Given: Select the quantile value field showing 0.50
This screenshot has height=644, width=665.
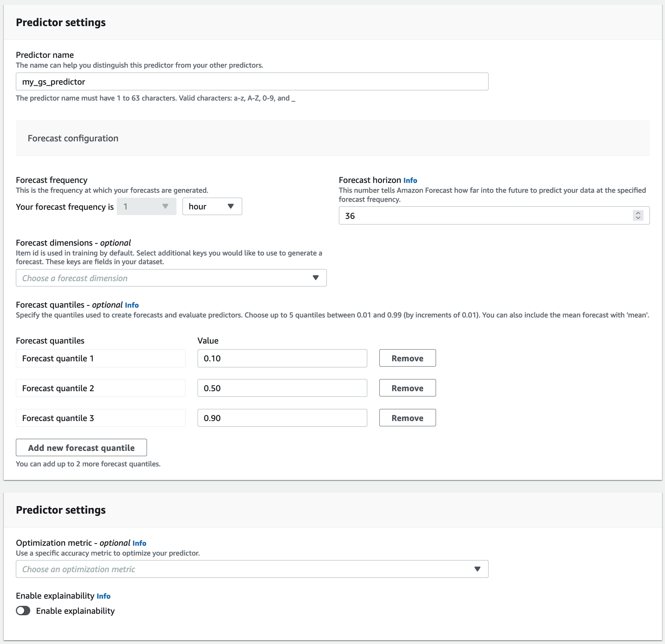Looking at the screenshot, I should coord(282,388).
